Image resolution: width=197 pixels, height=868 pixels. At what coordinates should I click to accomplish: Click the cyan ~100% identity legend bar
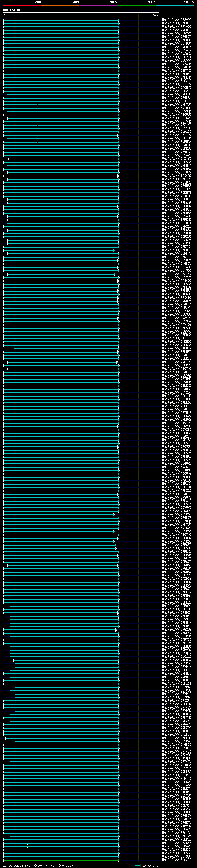point(175,6)
